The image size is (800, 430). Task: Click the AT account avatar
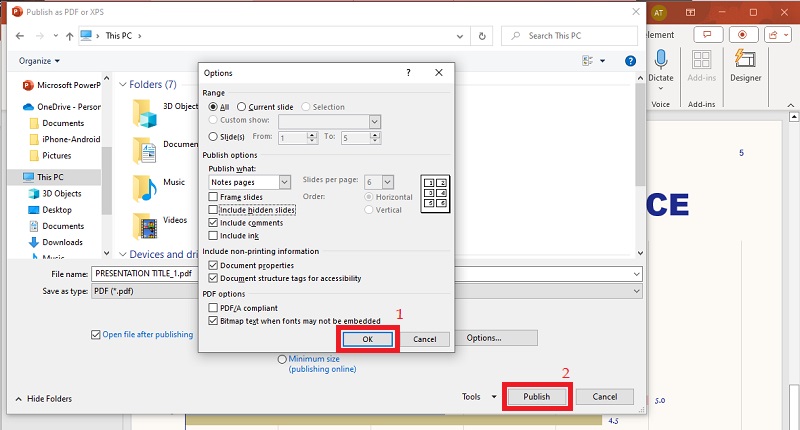(x=659, y=13)
